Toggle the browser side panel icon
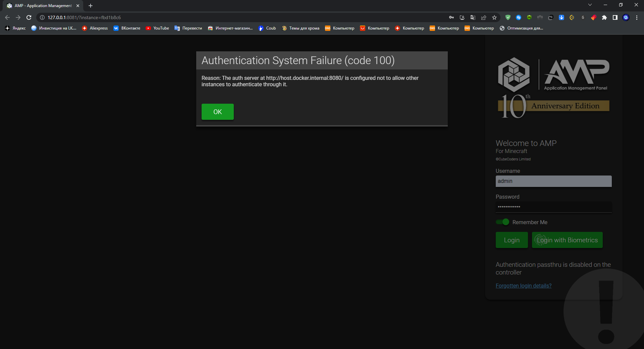Viewport: 644px width, 349px height. tap(615, 17)
